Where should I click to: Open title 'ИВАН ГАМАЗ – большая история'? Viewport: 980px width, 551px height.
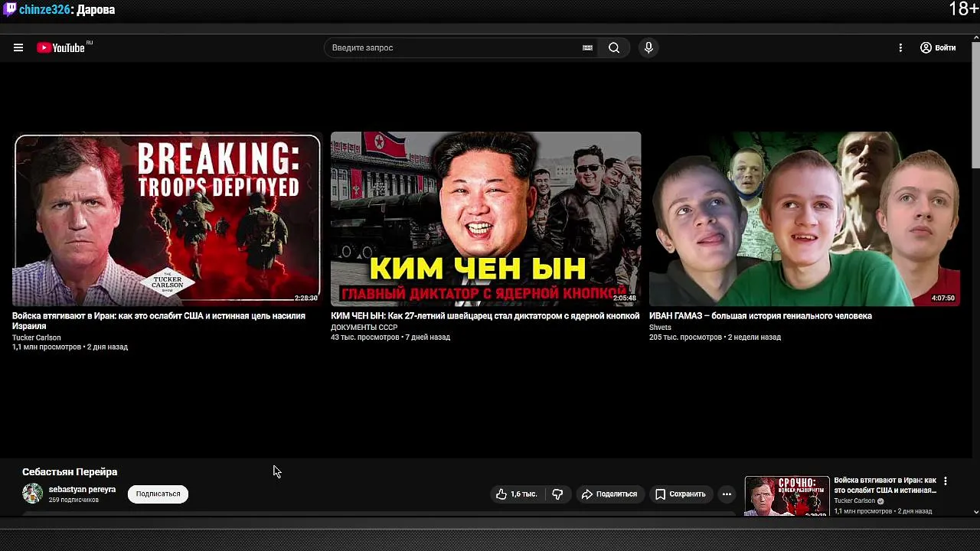coord(760,315)
